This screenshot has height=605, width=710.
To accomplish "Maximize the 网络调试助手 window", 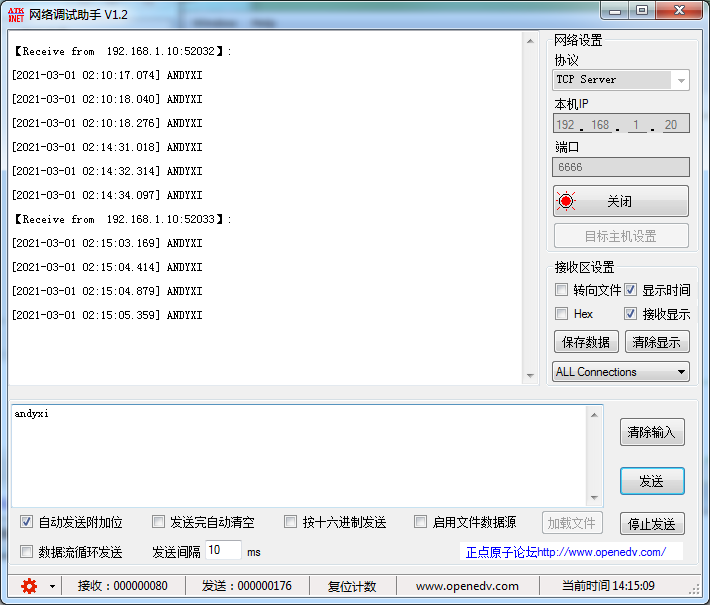I will click(x=642, y=11).
